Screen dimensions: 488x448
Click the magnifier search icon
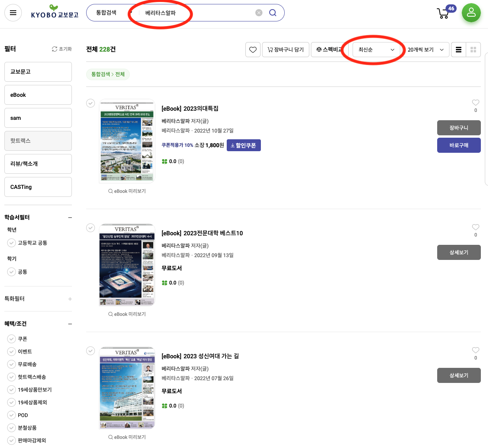click(x=273, y=13)
